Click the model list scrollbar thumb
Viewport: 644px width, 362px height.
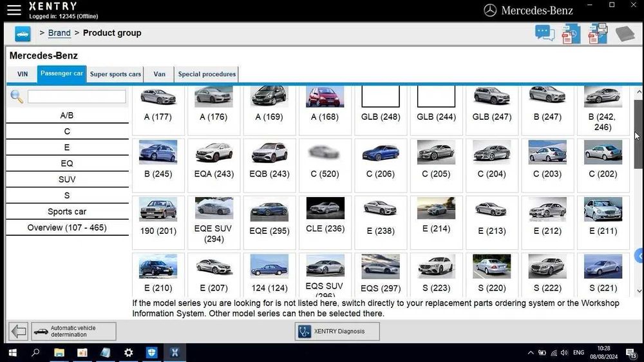click(639, 134)
